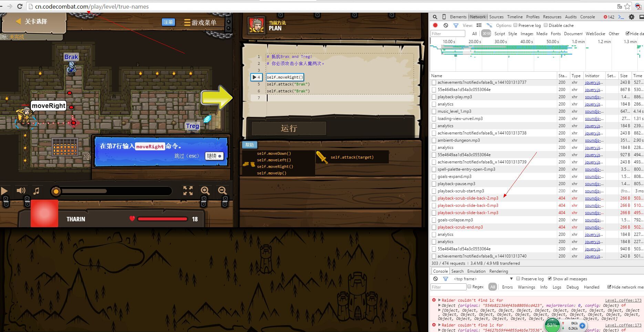Open DevTools settings gear
The height and width of the screenshot is (332, 644).
pos(632,17)
